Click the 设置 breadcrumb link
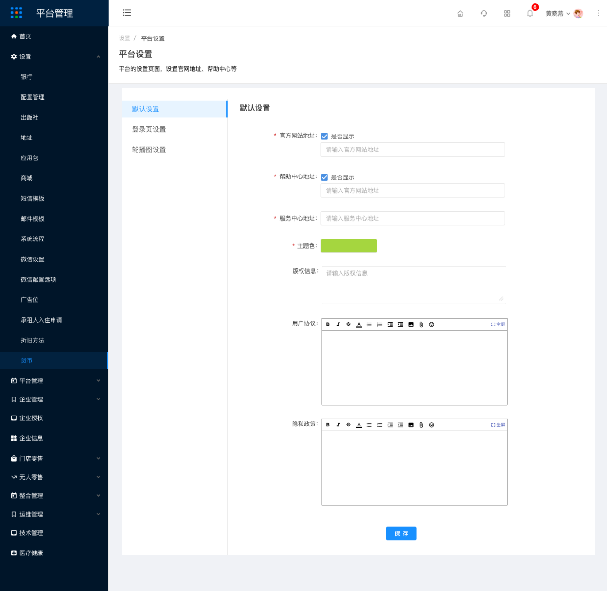This screenshot has width=607, height=591. (x=124, y=38)
